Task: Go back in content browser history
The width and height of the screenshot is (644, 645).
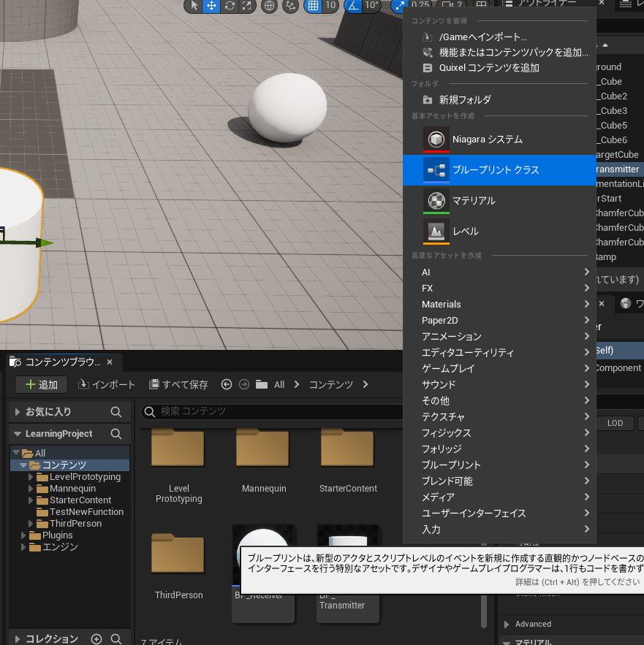Action: (x=227, y=384)
